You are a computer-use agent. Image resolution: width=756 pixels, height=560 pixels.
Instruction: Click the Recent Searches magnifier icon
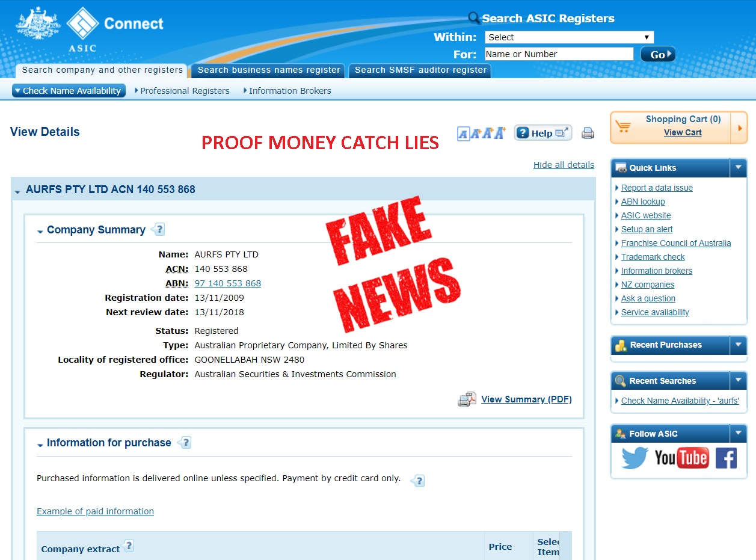[621, 381]
